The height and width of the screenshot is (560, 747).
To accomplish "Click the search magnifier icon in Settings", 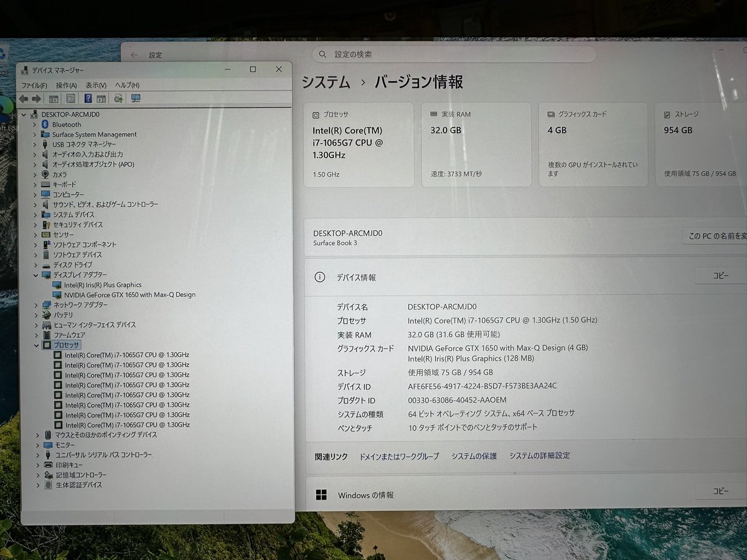I will pyautogui.click(x=322, y=54).
